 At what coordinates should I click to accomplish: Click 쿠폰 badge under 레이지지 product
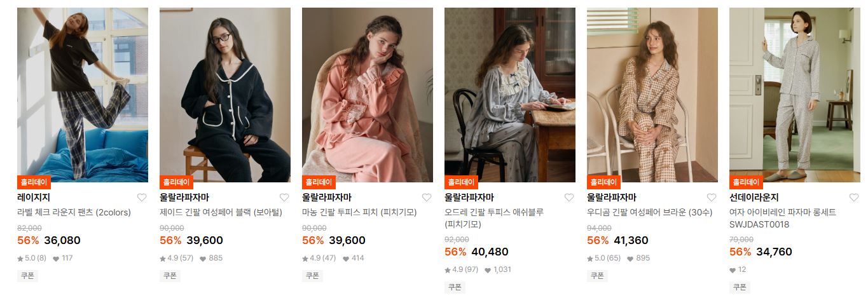(x=27, y=276)
